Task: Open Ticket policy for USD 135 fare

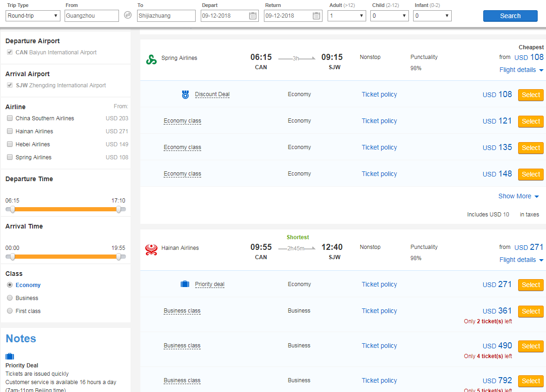Action: coord(379,147)
